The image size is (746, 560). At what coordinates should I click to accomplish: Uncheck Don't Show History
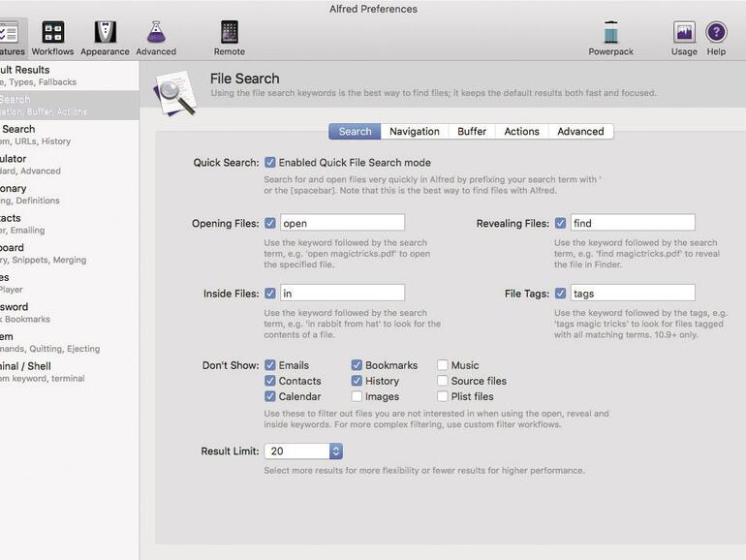click(x=357, y=381)
